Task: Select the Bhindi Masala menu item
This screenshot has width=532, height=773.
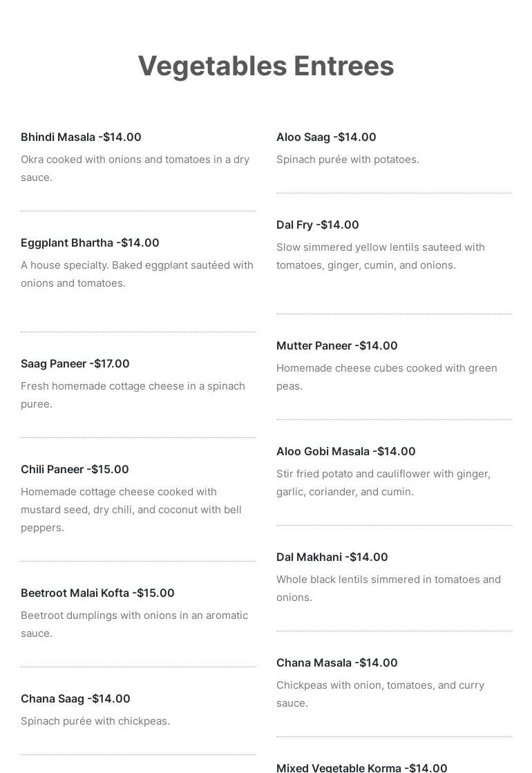Action: point(81,137)
